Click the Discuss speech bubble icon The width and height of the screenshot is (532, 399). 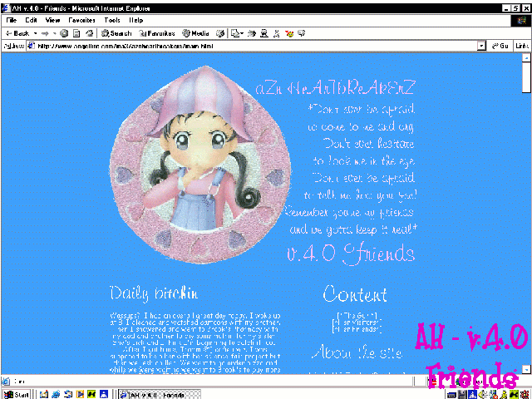pos(301,33)
